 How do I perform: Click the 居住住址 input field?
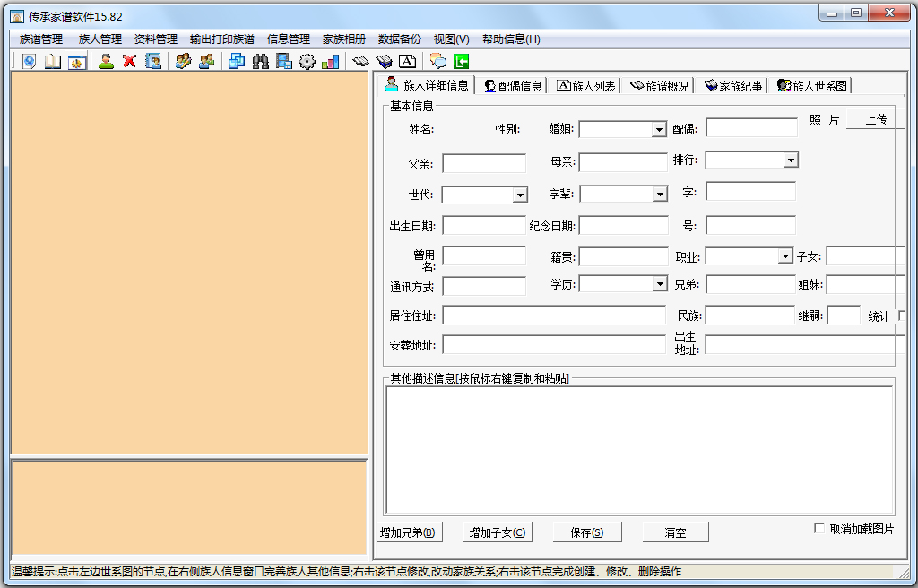pyautogui.click(x=554, y=316)
